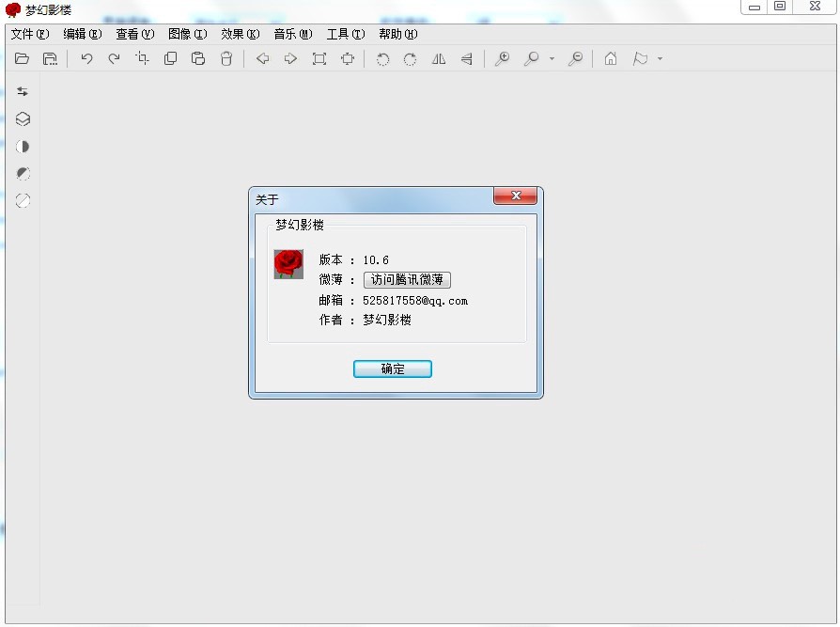This screenshot has width=840, height=627.
Task: Click the save-as disk icon
Action: [50, 58]
